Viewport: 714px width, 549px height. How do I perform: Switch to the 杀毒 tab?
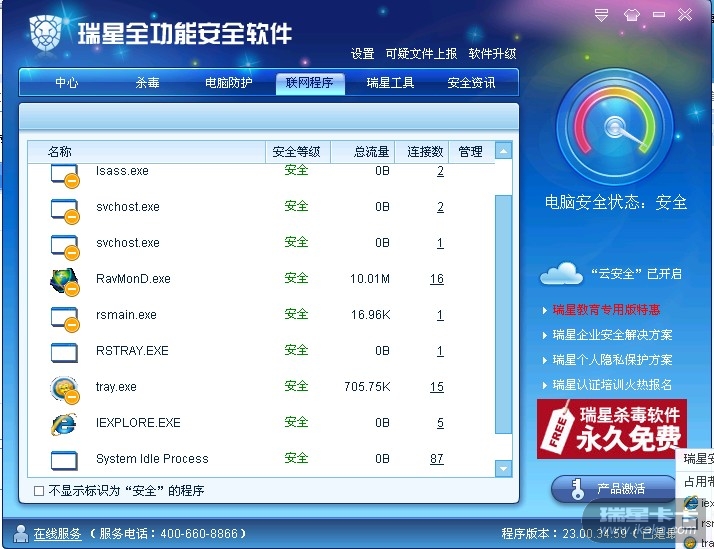point(147,82)
